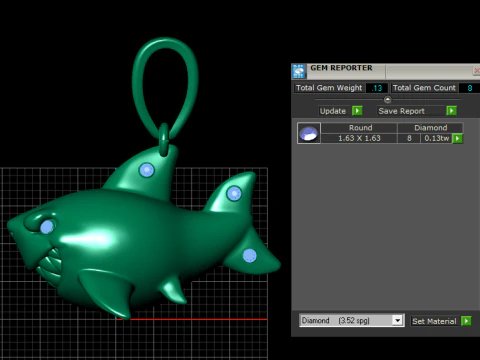The height and width of the screenshot is (360, 480).
Task: Close the Gem Reporter panel
Action: pyautogui.click(x=476, y=71)
